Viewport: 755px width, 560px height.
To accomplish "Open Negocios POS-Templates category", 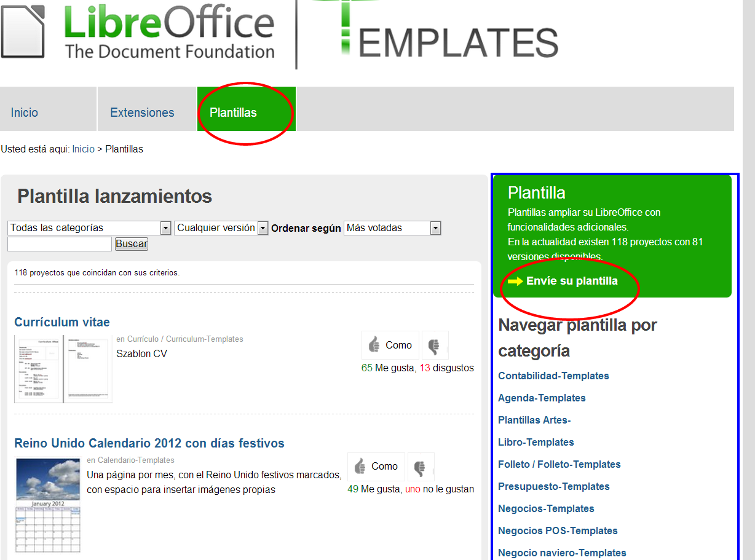I will (558, 530).
